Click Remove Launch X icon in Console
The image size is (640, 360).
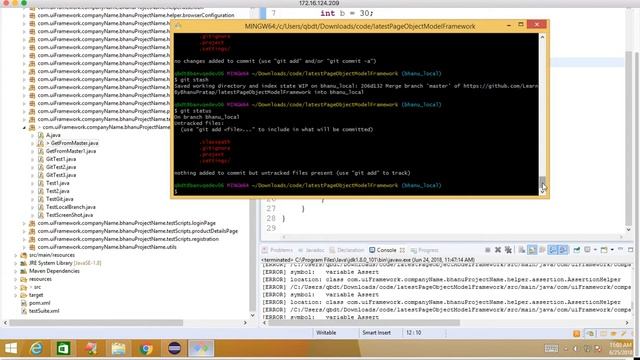[498, 250]
